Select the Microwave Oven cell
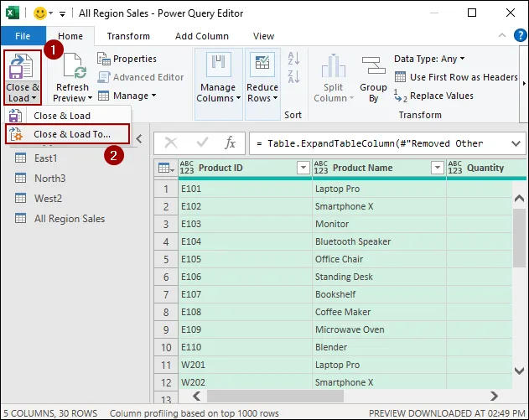Viewport: 529px width, 420px height. 379,329
